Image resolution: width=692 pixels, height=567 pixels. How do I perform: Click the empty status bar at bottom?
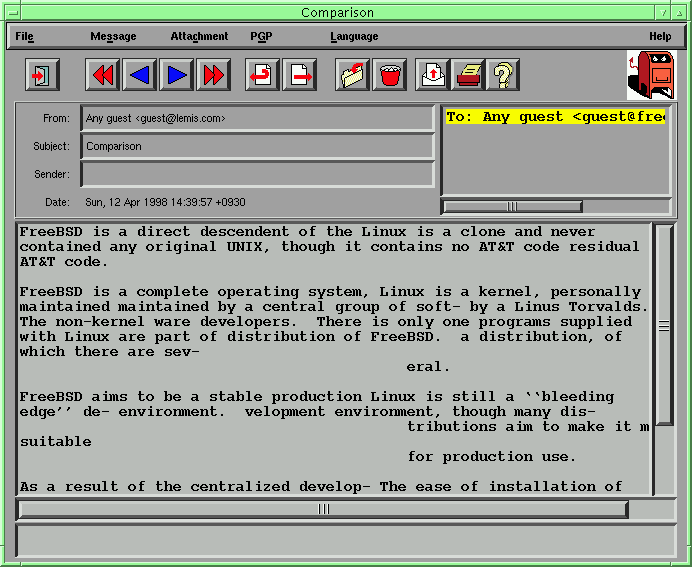346,541
